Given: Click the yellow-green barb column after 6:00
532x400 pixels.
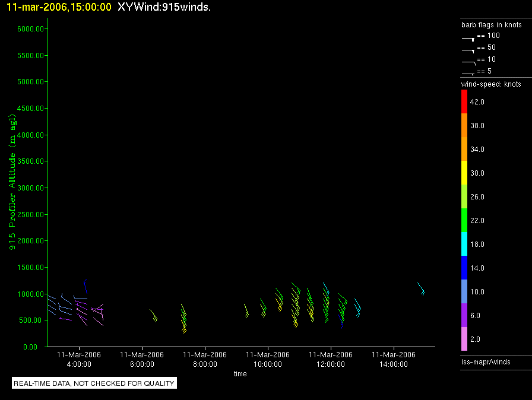Looking at the screenshot, I should coord(154,316).
